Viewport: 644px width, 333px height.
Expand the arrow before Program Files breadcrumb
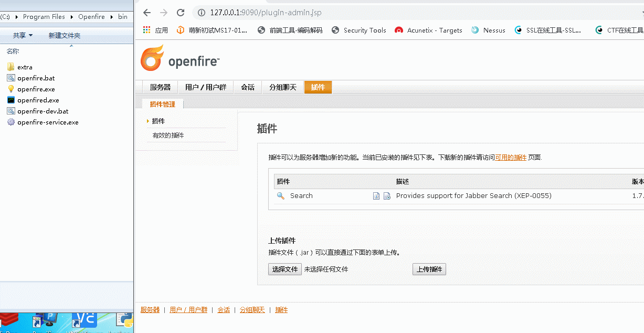point(17,17)
